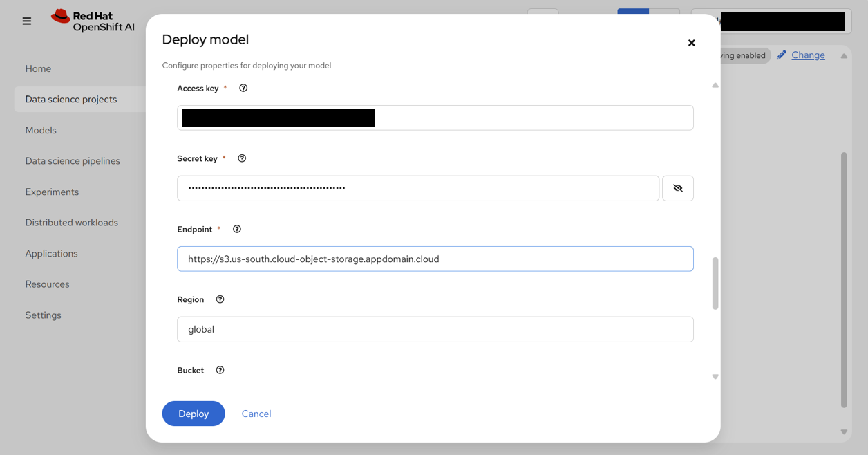Viewport: 868px width, 455px height.
Task: Expand Settings in the sidebar
Action: (x=43, y=315)
